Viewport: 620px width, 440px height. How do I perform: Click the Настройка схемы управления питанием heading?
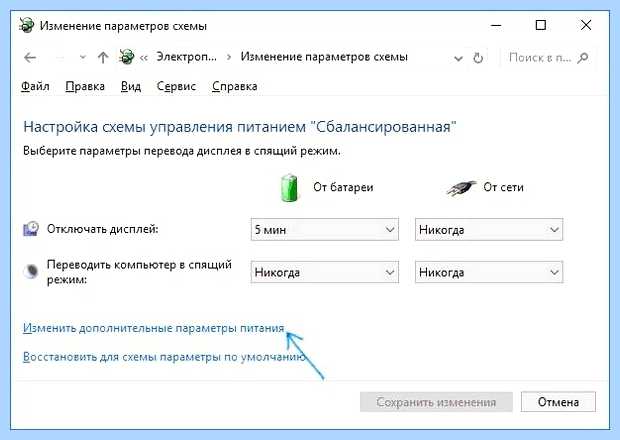click(240, 127)
